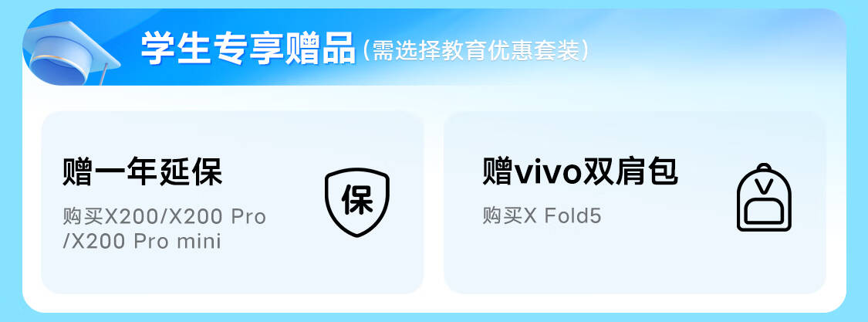Tap the tassel on graduation cap
This screenshot has height=322, width=868.
(103, 75)
